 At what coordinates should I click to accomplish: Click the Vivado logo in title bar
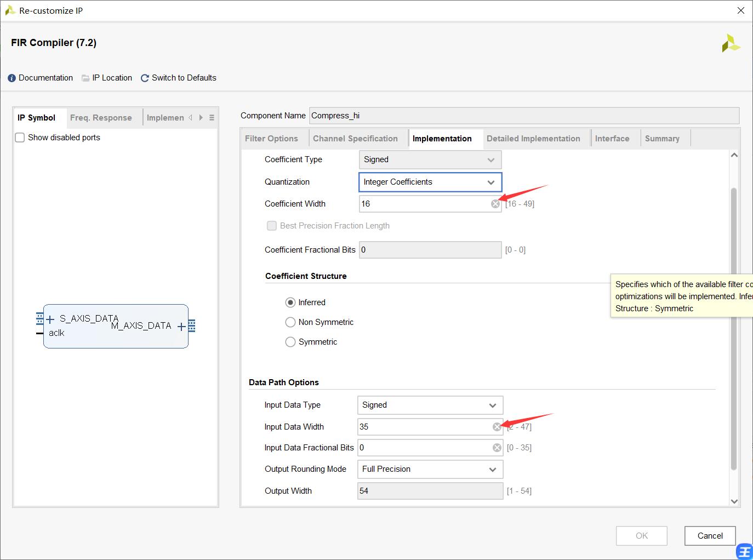pos(9,10)
